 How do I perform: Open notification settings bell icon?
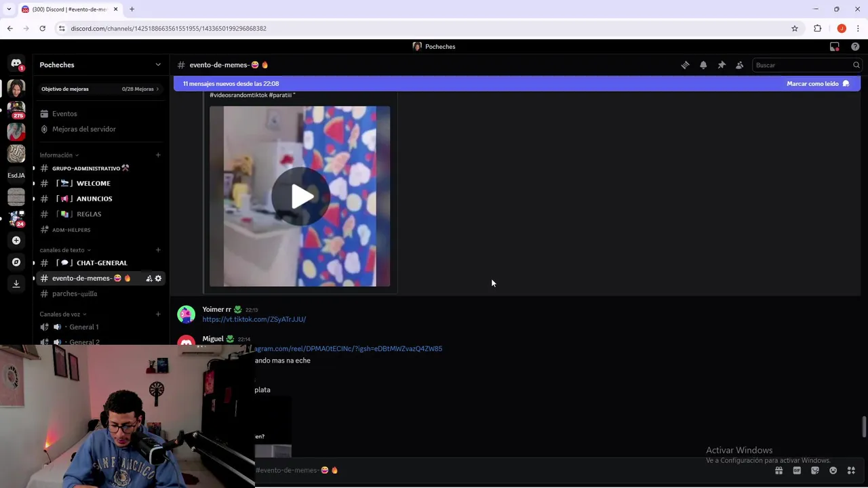click(x=703, y=65)
